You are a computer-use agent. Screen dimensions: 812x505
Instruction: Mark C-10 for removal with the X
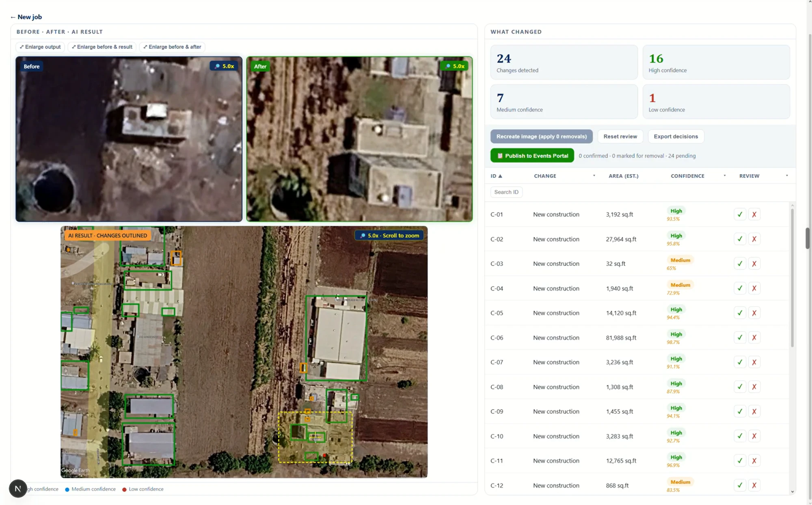pos(754,436)
